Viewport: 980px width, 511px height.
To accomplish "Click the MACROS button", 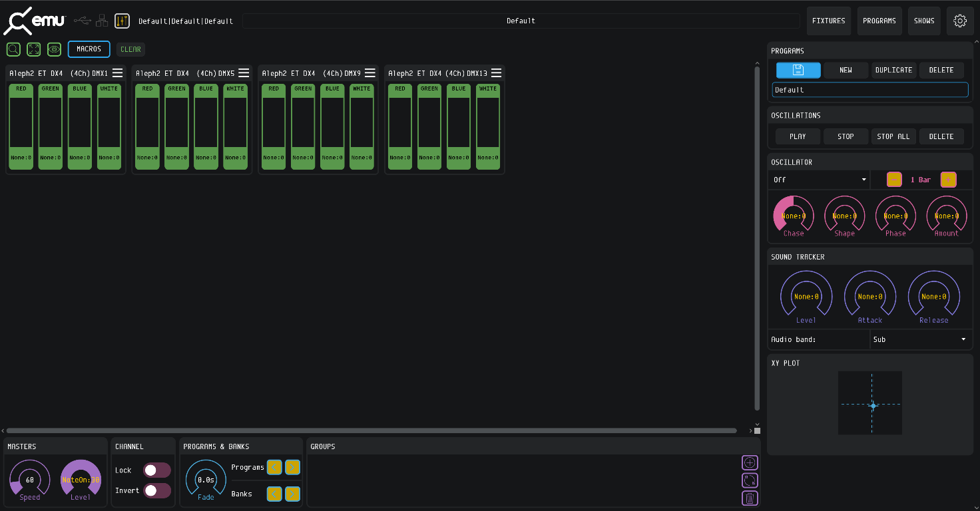I will pyautogui.click(x=89, y=49).
